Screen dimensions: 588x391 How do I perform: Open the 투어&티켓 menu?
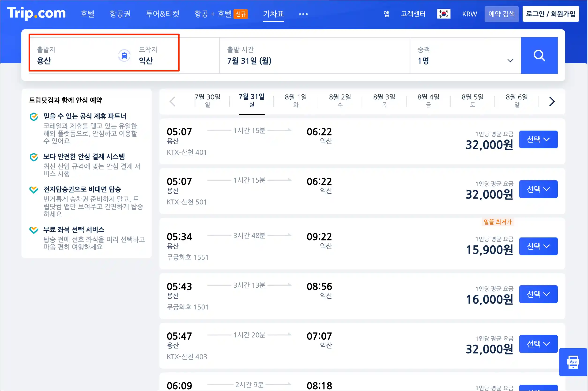coord(162,14)
